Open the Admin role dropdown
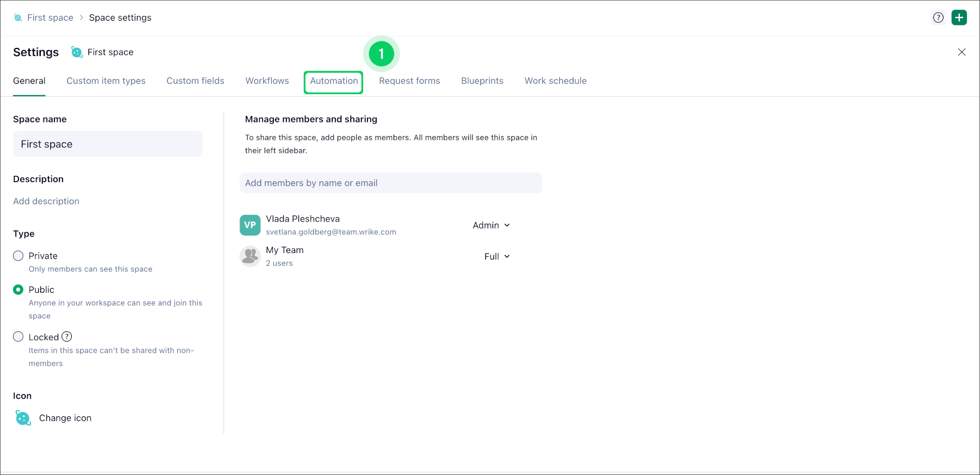Viewport: 980px width, 475px height. point(491,225)
